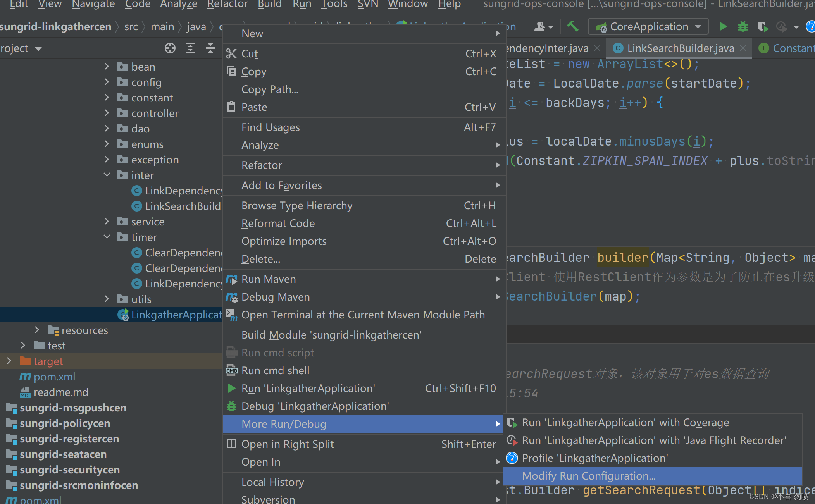Click the 'main' breadcrumb segment
The width and height of the screenshot is (815, 504).
[162, 27]
